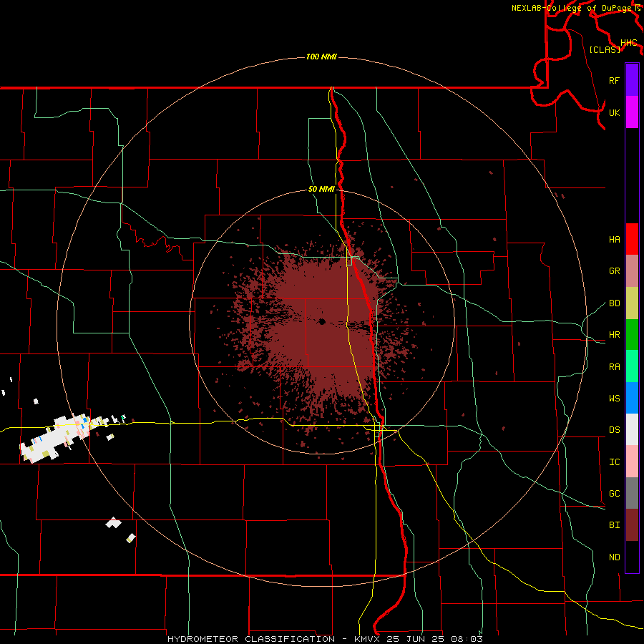The width and height of the screenshot is (644, 644).
Task: Click the UK legend label
Action: (614, 112)
